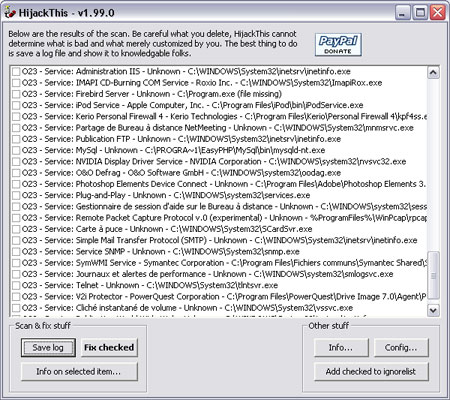
Task: Open Info on selected item
Action: [79, 371]
